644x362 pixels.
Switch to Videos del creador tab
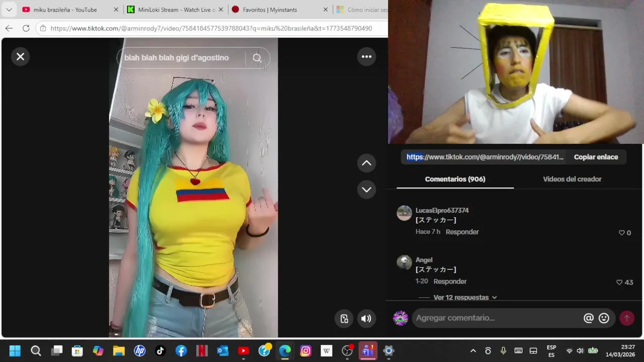point(572,179)
